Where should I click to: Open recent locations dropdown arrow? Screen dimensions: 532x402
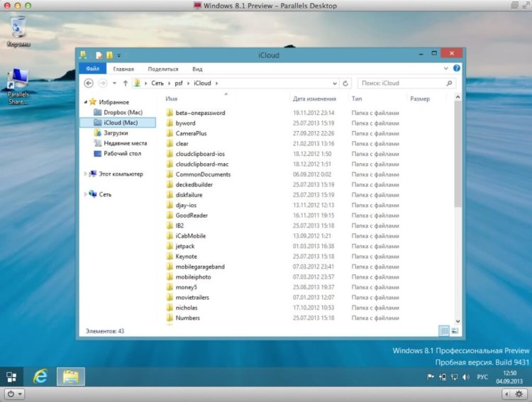click(x=115, y=83)
